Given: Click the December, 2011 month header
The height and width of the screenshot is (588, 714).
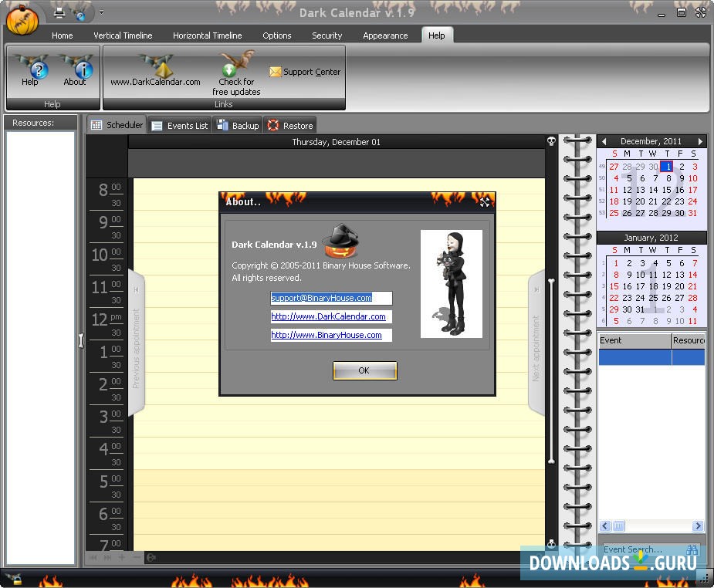Looking at the screenshot, I should (651, 141).
